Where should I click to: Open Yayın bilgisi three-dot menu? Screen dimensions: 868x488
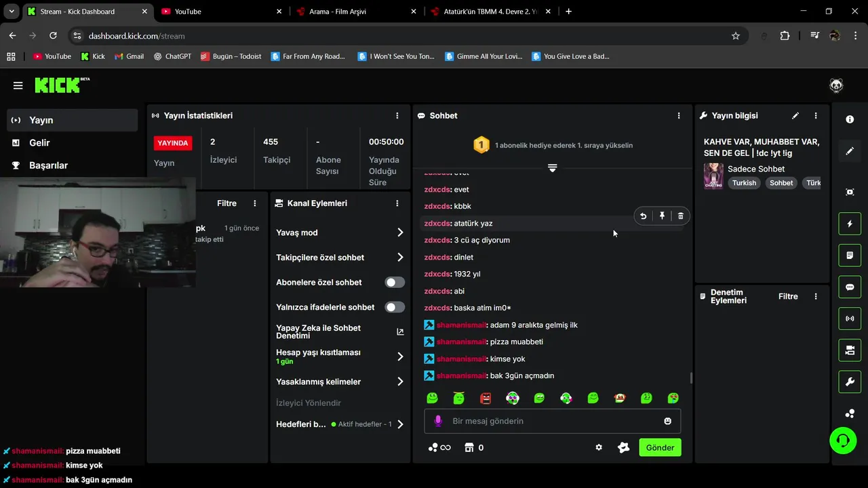click(x=816, y=116)
